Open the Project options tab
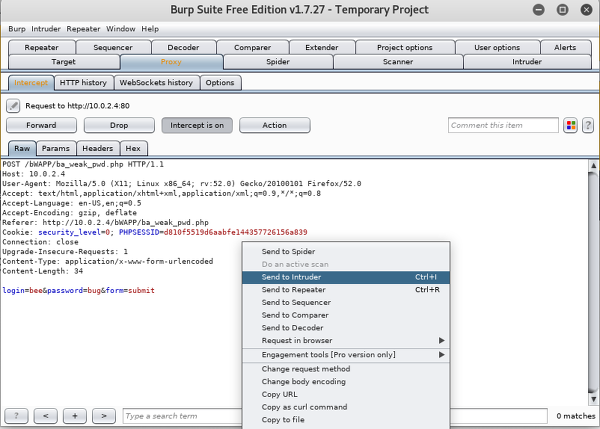Screen dimensions: 600x429 click(x=405, y=47)
